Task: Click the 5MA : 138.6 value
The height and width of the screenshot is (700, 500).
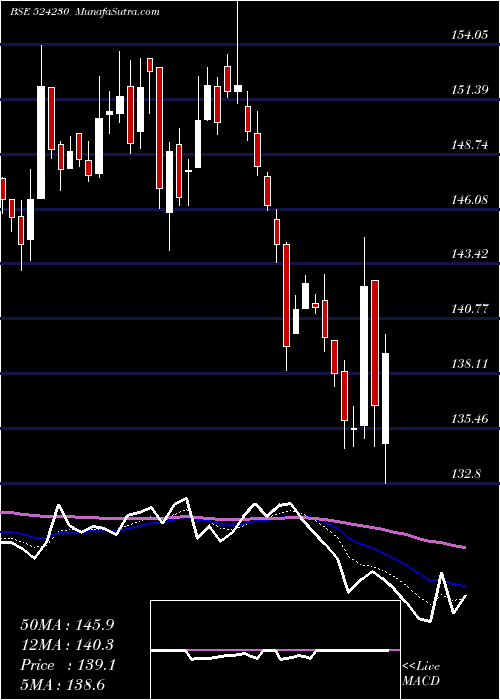Action: click(x=62, y=685)
